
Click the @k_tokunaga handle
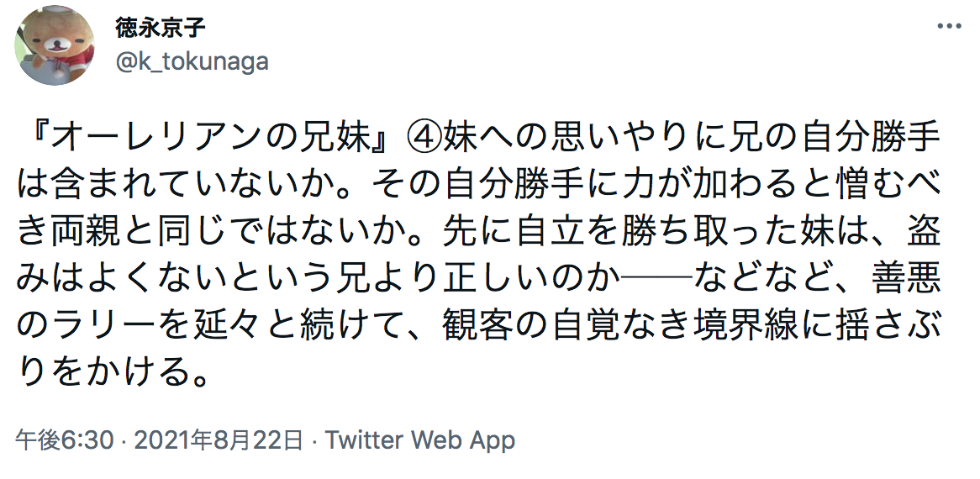pyautogui.click(x=192, y=62)
